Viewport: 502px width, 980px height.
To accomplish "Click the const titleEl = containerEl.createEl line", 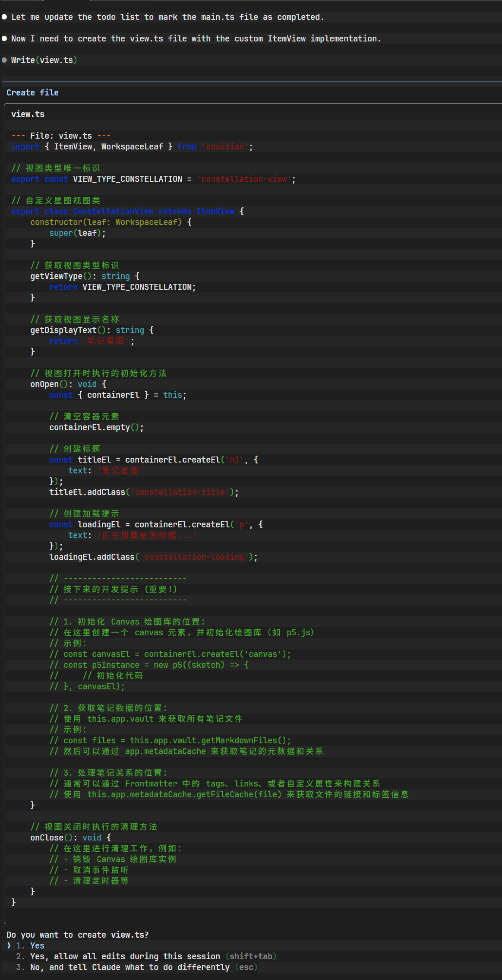I will 154,460.
